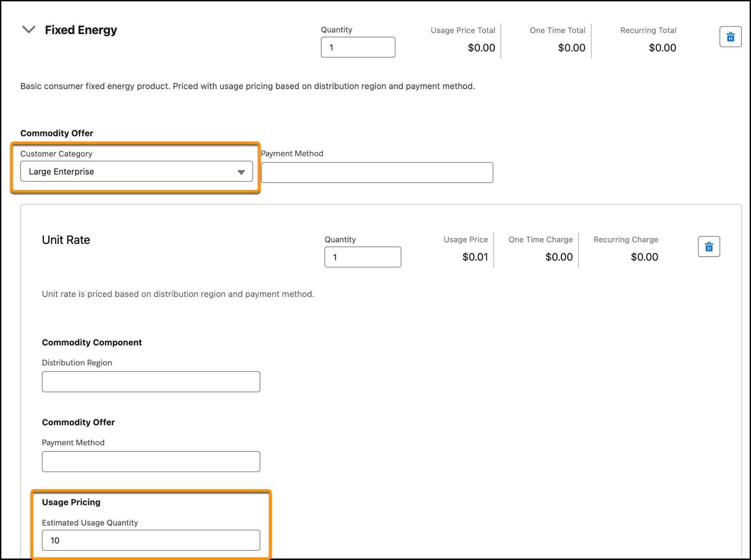Open the Customer Category dropdown
Screen dimensions: 751x560
(x=136, y=171)
